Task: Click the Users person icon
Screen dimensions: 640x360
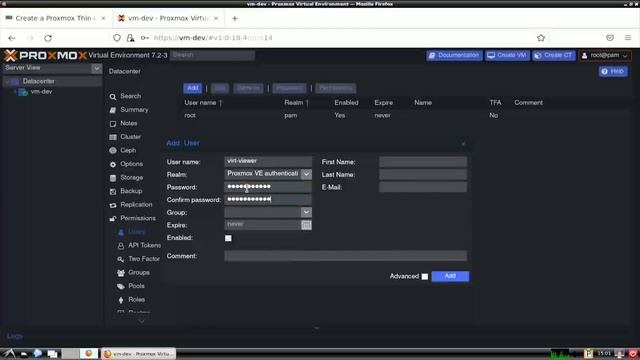Action: tap(121, 232)
